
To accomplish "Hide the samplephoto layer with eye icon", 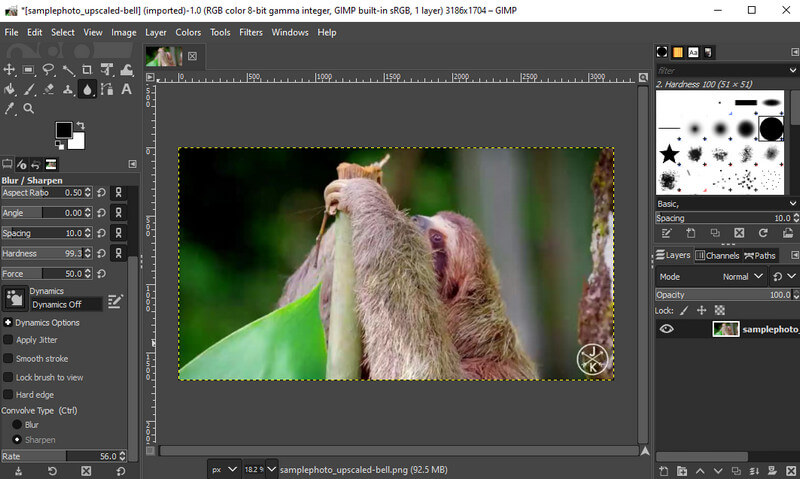I will click(x=667, y=329).
